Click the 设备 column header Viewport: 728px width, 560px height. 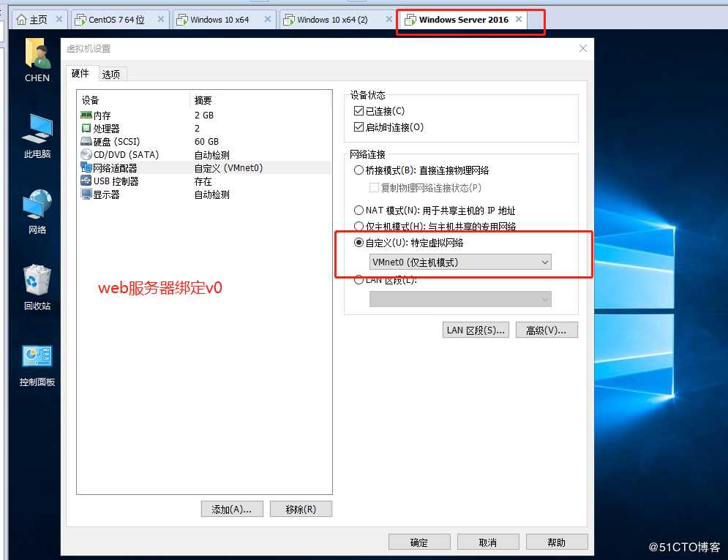[x=91, y=100]
